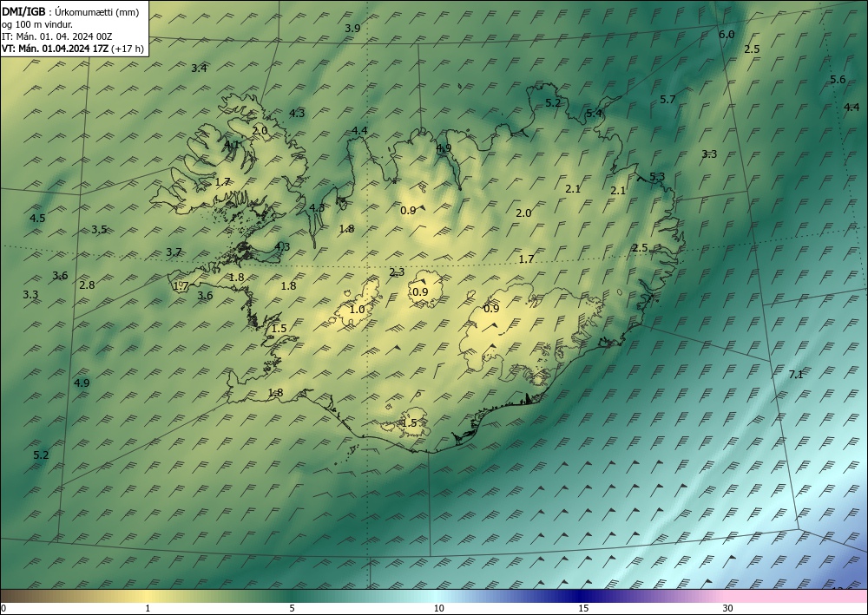This screenshot has width=868, height=615.
Task: Click the 'IT: Mán. 01. 04. 2024 00Z' line
Action: [x=57, y=36]
